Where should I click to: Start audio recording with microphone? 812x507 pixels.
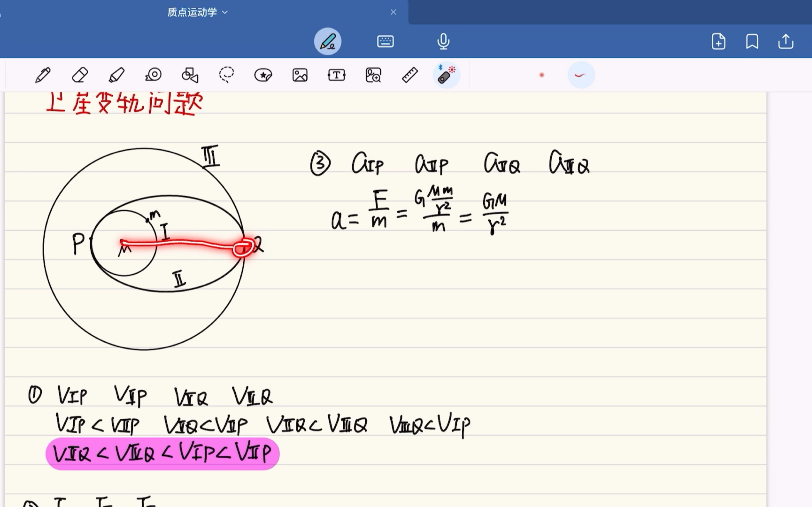(443, 41)
